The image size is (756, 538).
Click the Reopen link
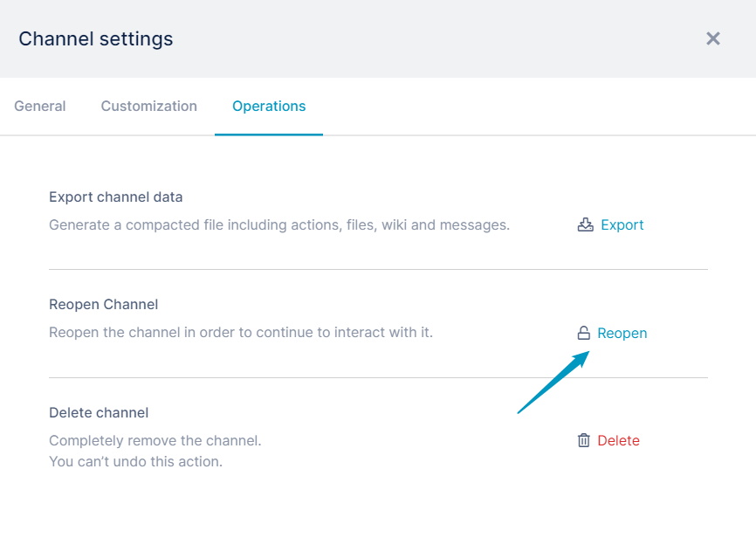coord(622,333)
